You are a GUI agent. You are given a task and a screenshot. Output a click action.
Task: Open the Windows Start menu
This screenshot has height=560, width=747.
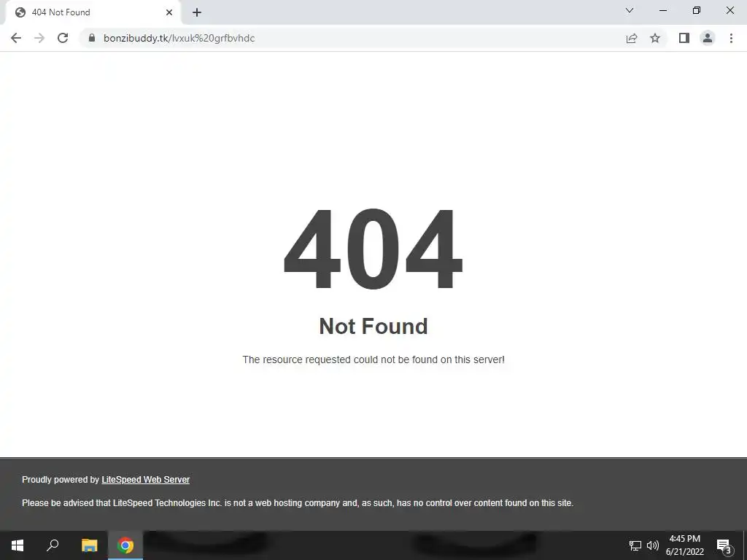click(18, 545)
